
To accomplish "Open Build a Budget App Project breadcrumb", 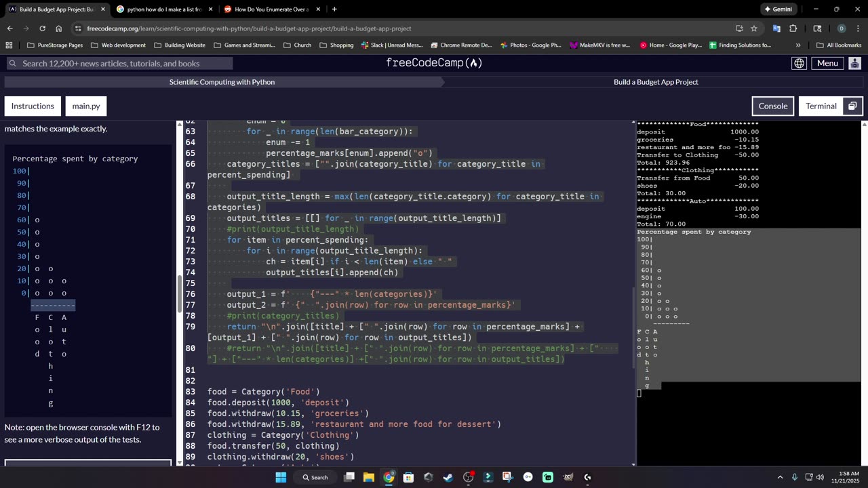I will (x=656, y=82).
